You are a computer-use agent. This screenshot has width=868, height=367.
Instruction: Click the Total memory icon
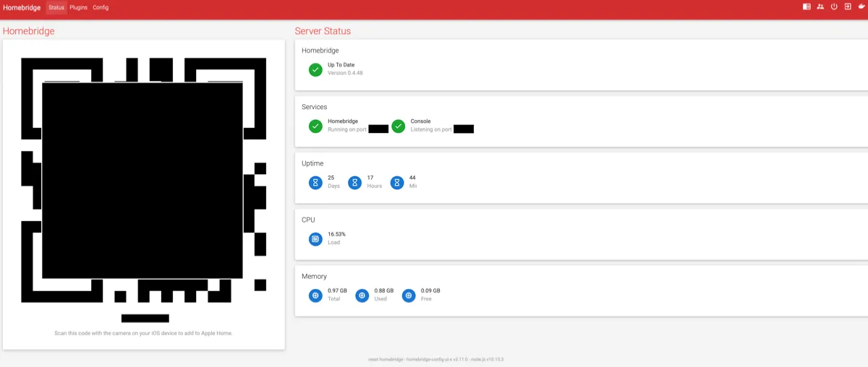[315, 295]
